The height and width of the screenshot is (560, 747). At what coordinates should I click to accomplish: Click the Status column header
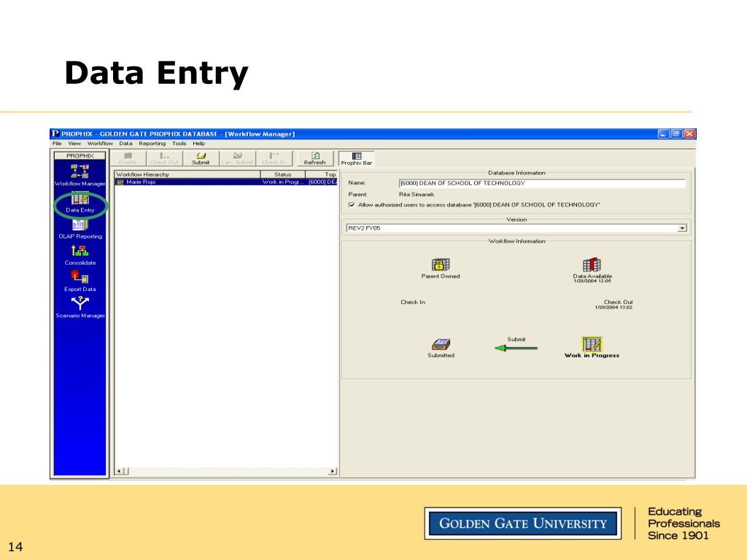click(x=282, y=174)
